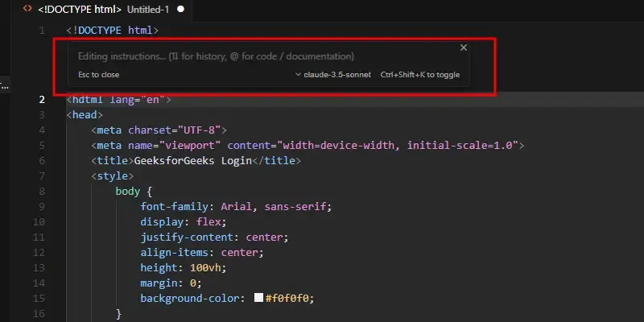Screen dimensions: 644x322
Task: Click the 'Ctrl+Shift+K to toggle' hint
Action: [420, 75]
